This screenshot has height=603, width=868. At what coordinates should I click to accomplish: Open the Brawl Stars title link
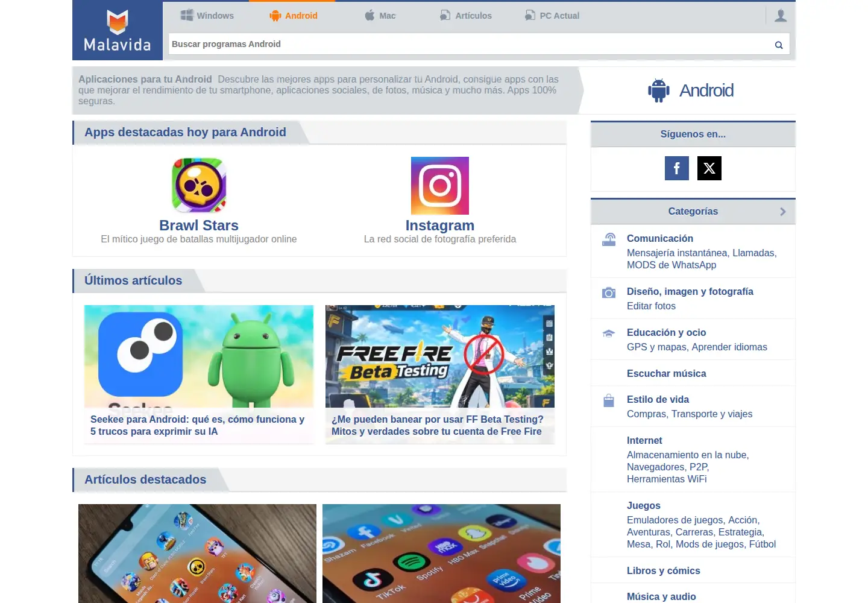click(x=199, y=226)
